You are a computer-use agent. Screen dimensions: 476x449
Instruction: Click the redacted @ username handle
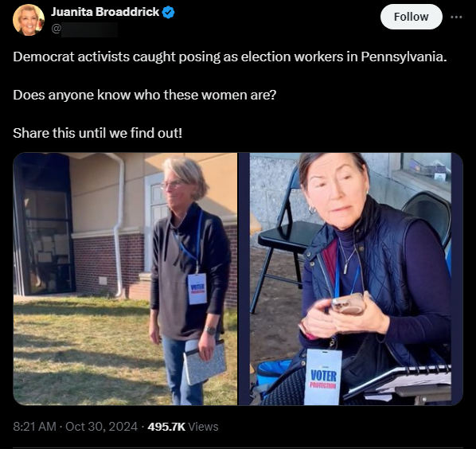coord(84,29)
